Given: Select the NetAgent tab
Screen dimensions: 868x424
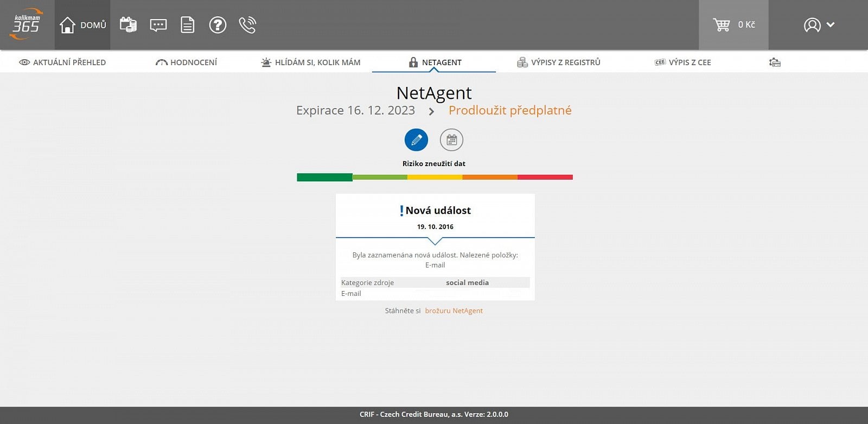Looking at the screenshot, I should coord(435,62).
